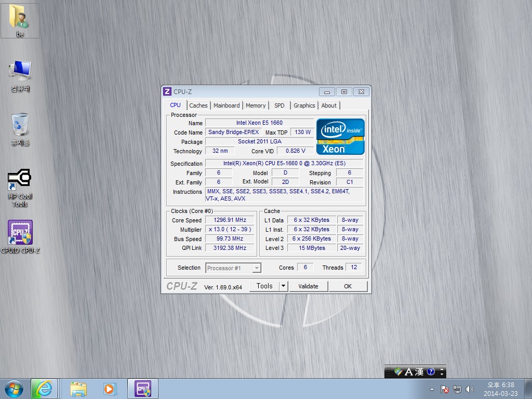This screenshot has height=399, width=532.
Task: Click the Tools button
Action: click(264, 286)
